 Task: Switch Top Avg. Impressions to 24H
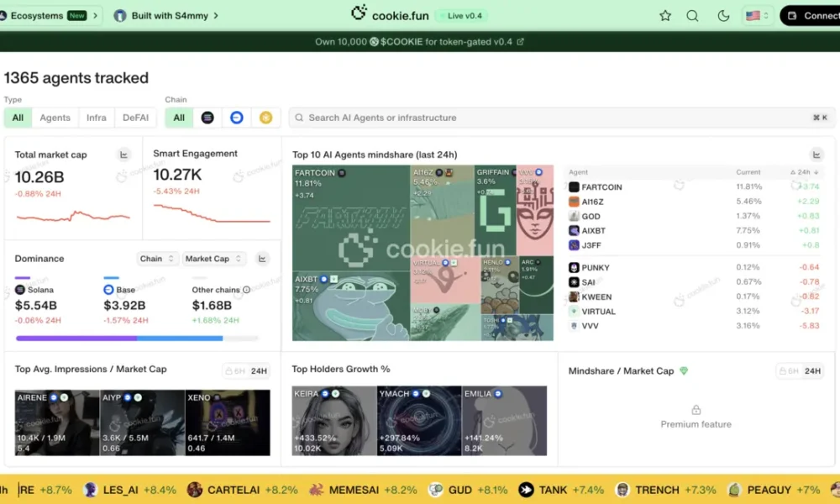[x=259, y=370]
